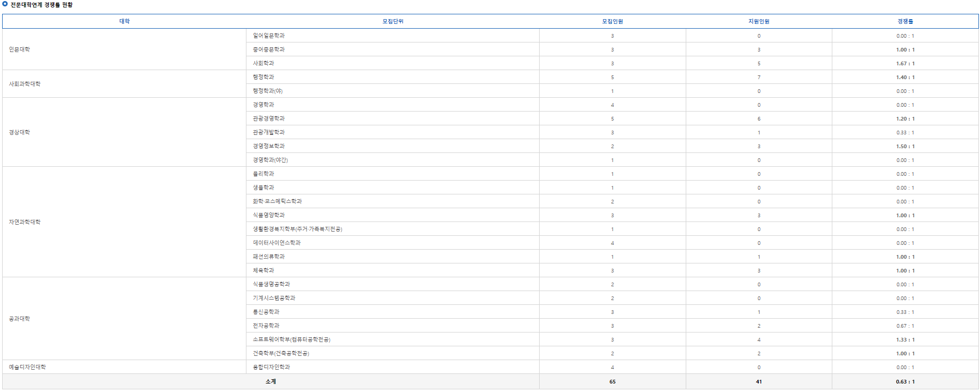
Task: Click the 식품영양학과 department cell
Action: tap(393, 215)
